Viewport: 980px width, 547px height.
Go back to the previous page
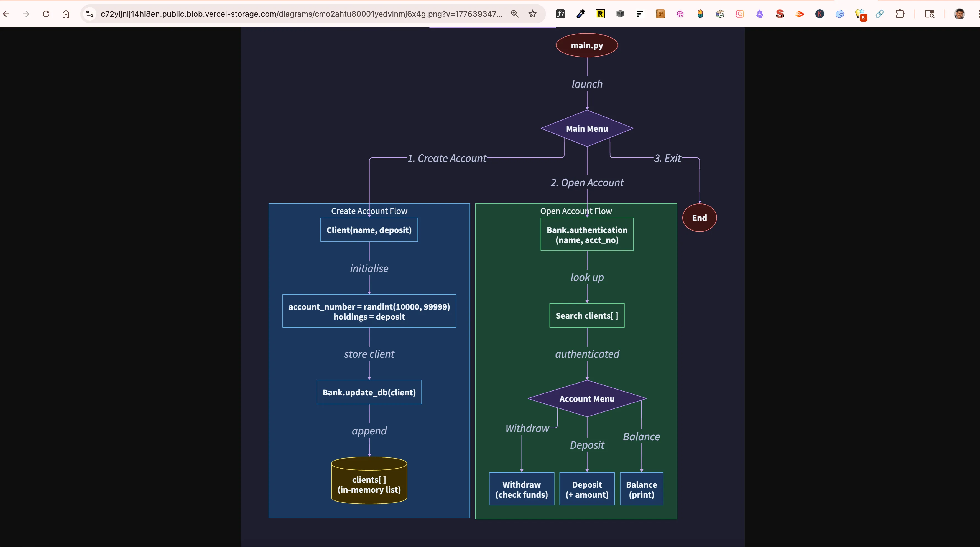(6, 14)
